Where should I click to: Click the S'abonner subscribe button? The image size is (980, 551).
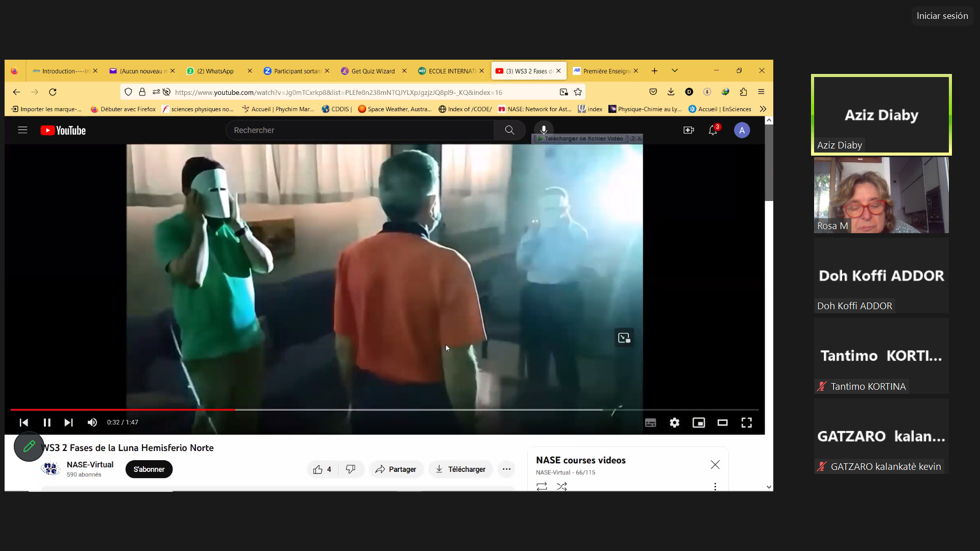point(149,469)
